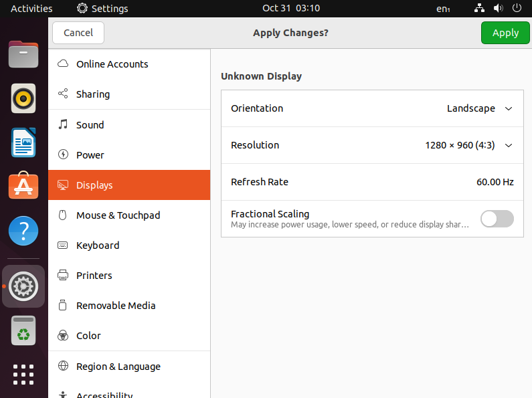Viewport: 532px width, 398px height.
Task: Select the Color panel
Action: pyautogui.click(x=129, y=336)
